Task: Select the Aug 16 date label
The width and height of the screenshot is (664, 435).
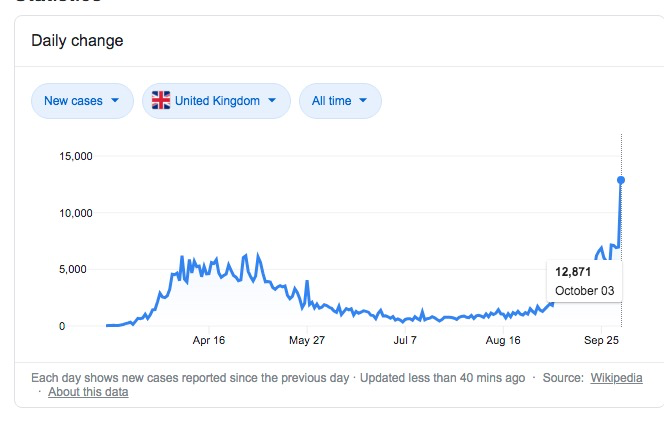Action: pos(503,340)
